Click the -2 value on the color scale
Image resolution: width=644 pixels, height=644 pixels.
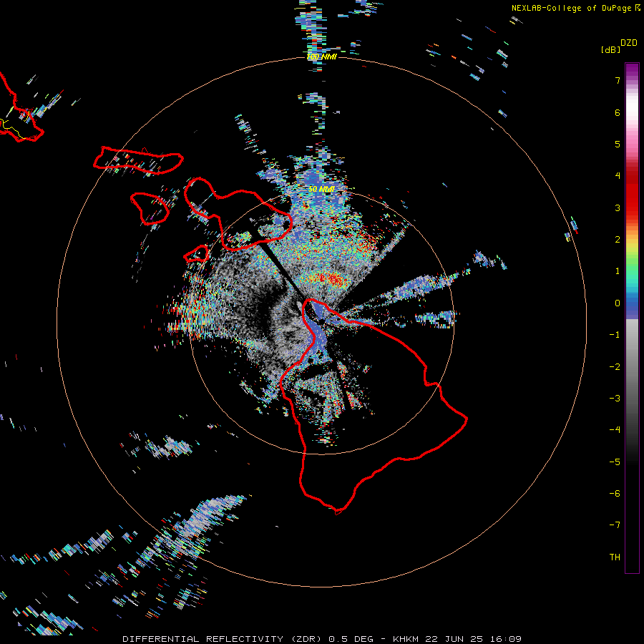(615, 367)
